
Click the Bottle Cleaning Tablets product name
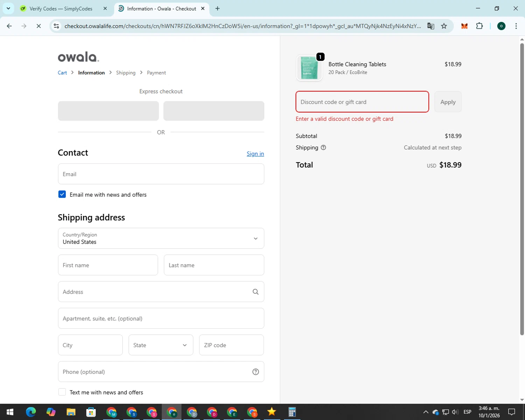357,64
